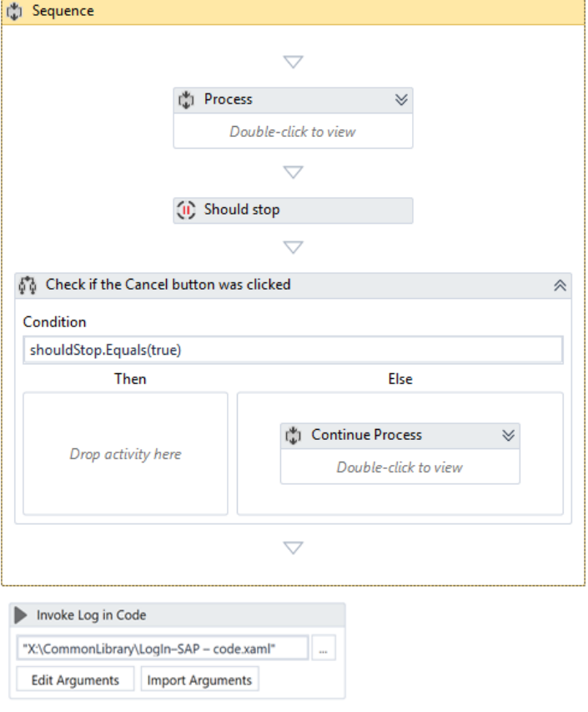Expand the Process activity

pos(401,100)
